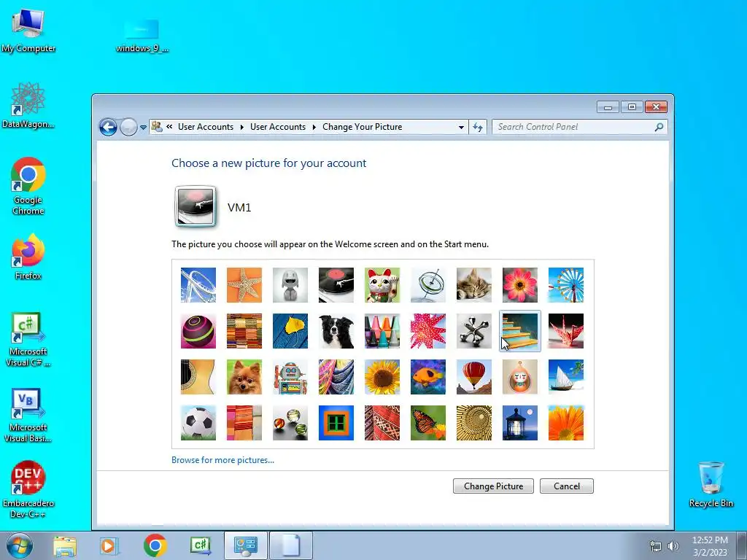Choose the sailboat picture
The height and width of the screenshot is (560, 747).
[x=566, y=377]
